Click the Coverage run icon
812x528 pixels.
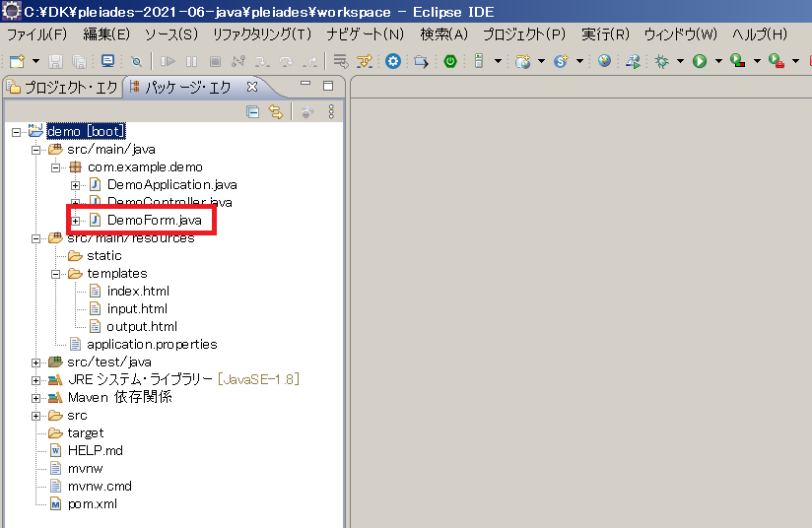tap(737, 61)
